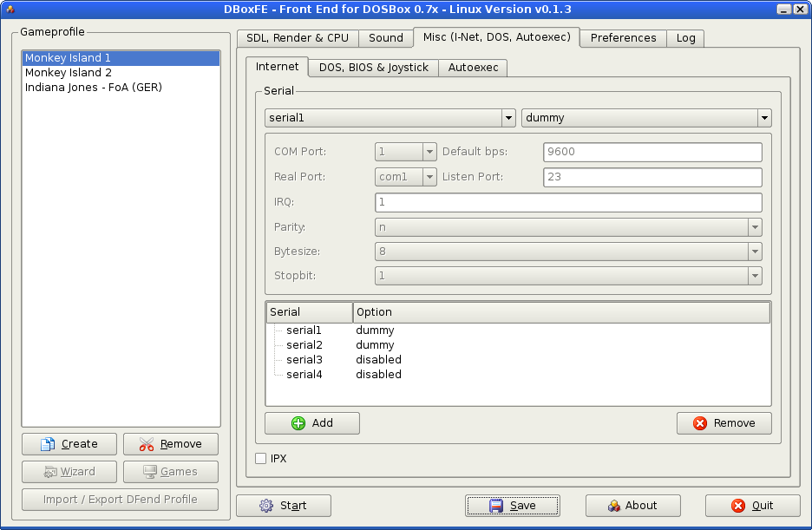The height and width of the screenshot is (530, 812).
Task: Click the red Quit icon
Action: [738, 506]
